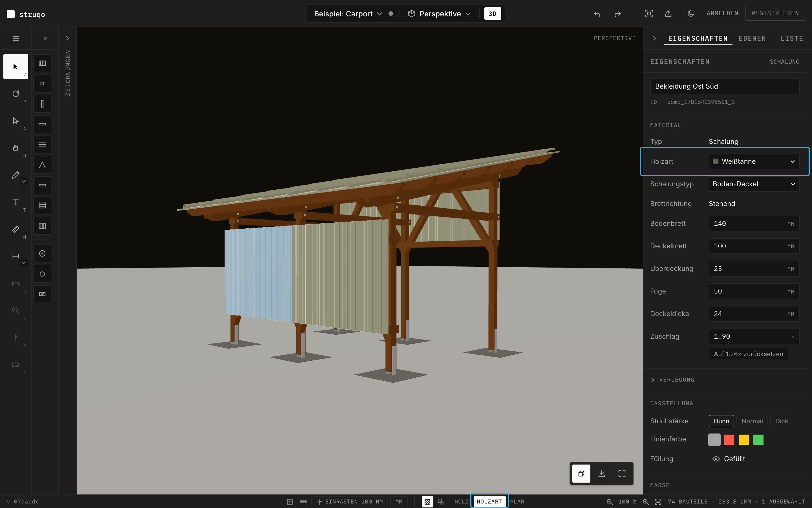The width and height of the screenshot is (812, 508).
Task: Zoom out with the minus magnifier
Action: tap(610, 502)
